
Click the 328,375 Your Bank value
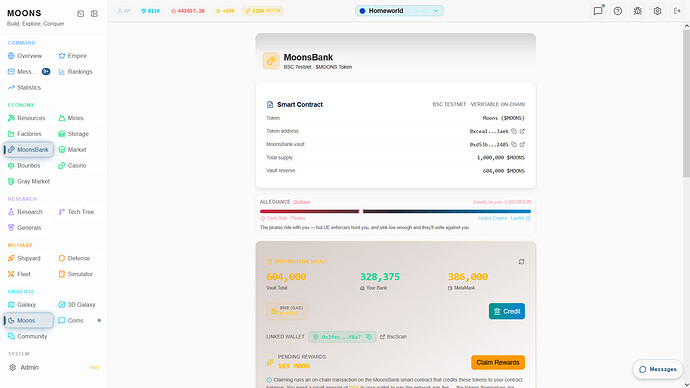(x=380, y=277)
